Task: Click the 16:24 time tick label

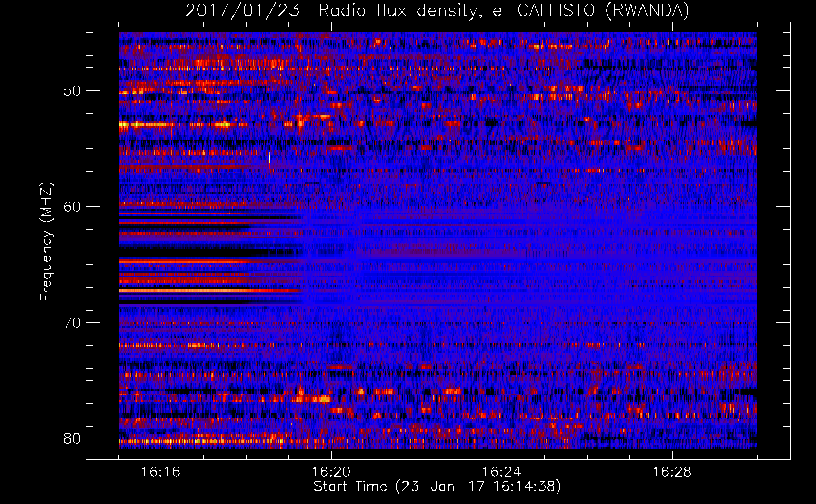Action: (x=501, y=472)
